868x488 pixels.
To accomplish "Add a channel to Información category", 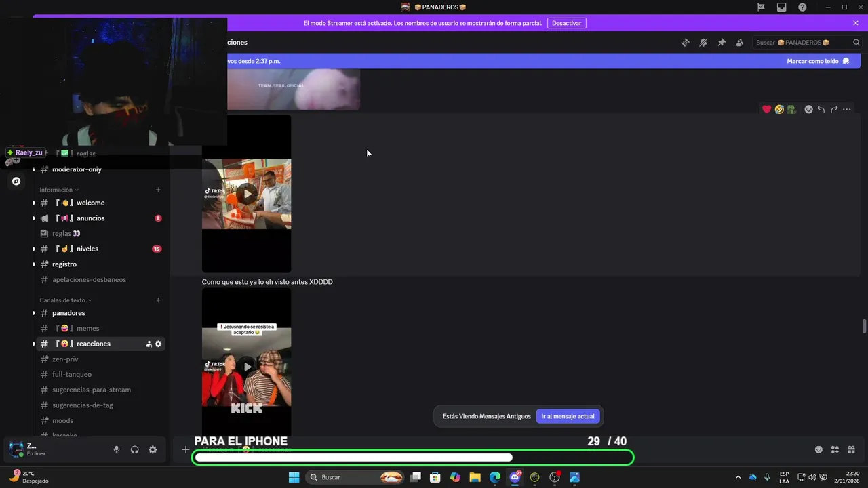I will point(158,190).
